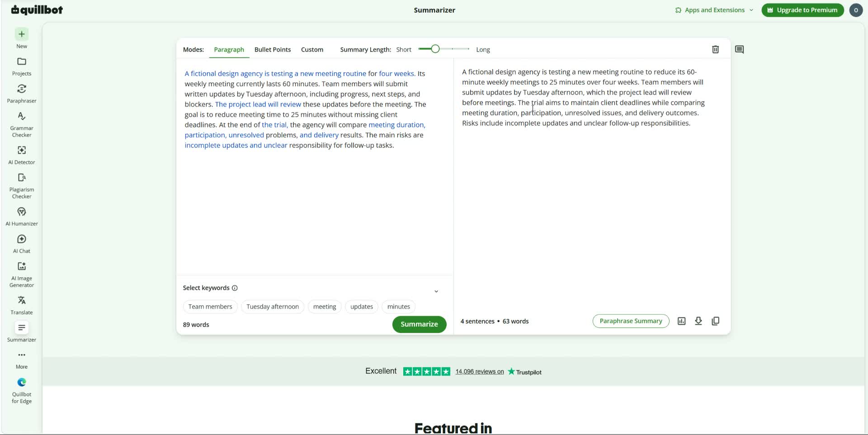Open the user account avatar

(855, 10)
